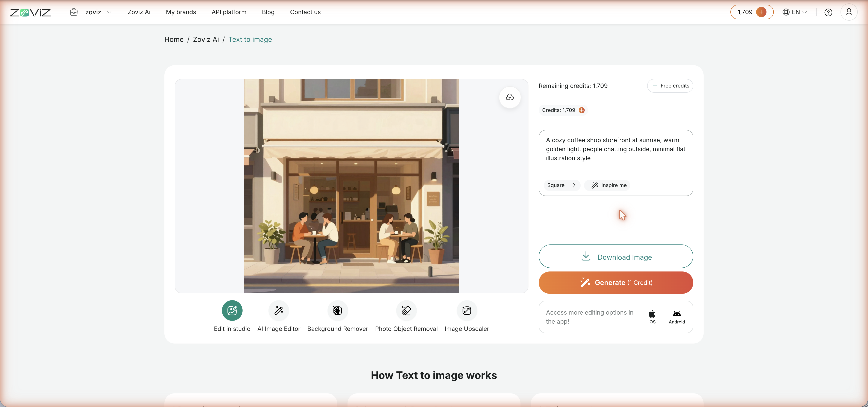The image size is (868, 407).
Task: Go to Zoviz Ai breadcrumb
Action: tap(206, 39)
